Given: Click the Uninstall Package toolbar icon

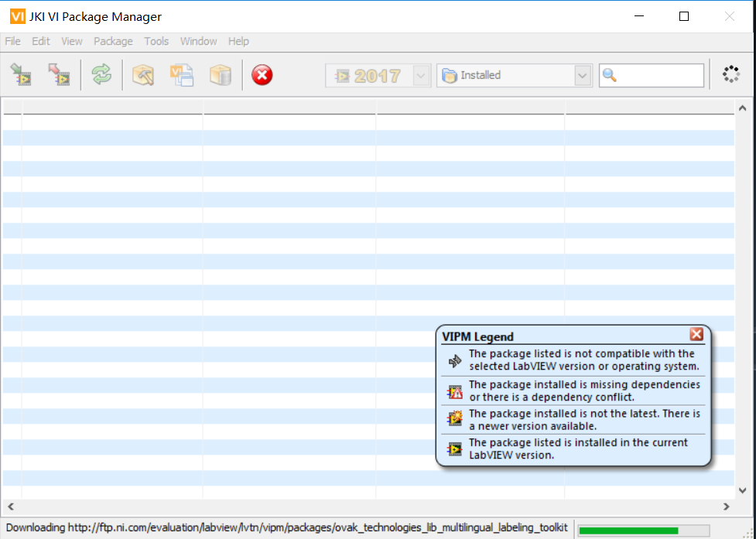Looking at the screenshot, I should pyautogui.click(x=59, y=75).
